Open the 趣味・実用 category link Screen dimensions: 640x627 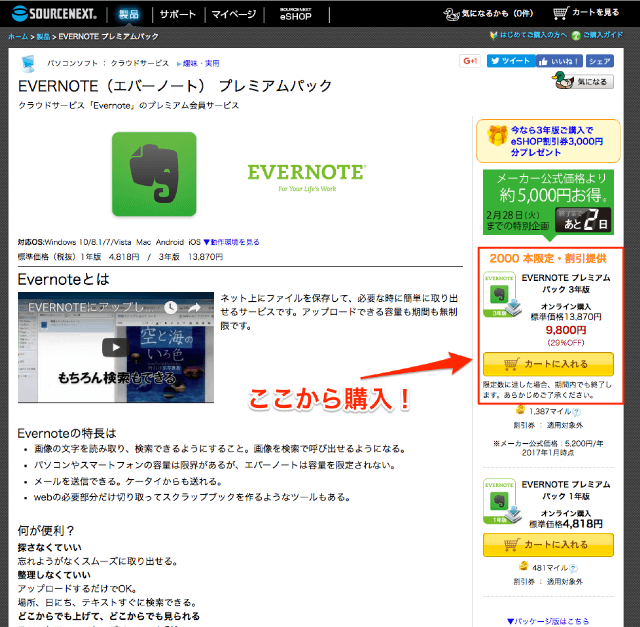coord(201,63)
